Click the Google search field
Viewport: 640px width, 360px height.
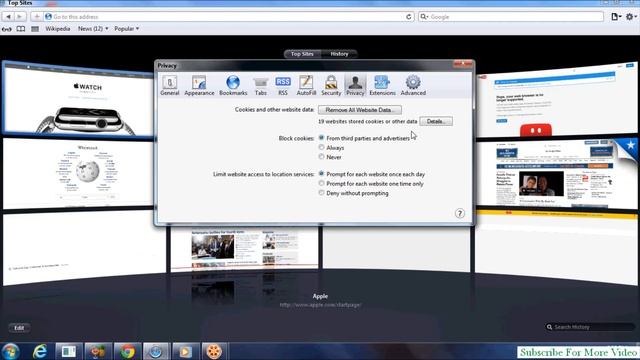[x=511, y=17]
